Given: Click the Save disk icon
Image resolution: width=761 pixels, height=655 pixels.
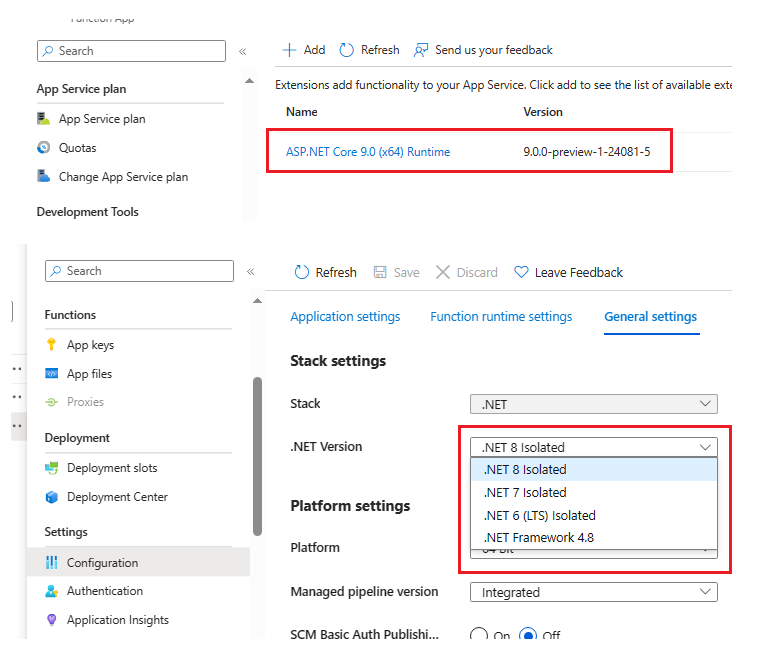Looking at the screenshot, I should click(x=380, y=272).
